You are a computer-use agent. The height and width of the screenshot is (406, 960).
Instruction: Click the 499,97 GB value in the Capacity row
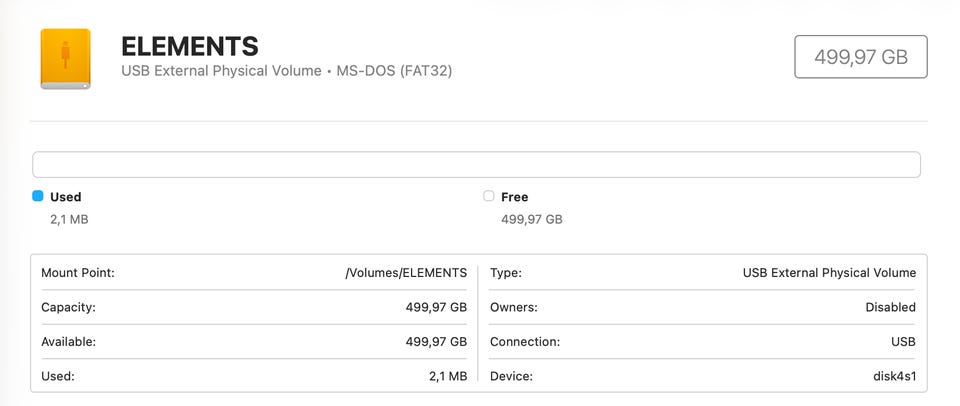[436, 307]
